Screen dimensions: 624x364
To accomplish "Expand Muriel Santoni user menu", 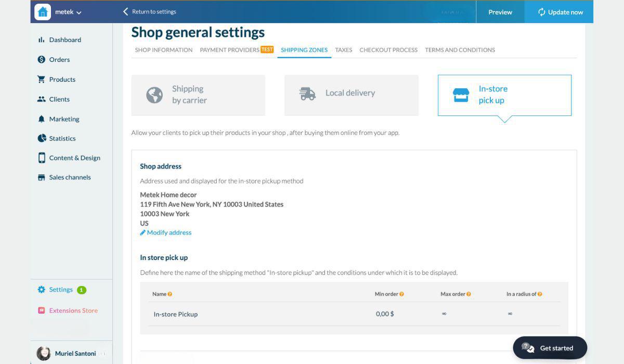I will [x=75, y=354].
